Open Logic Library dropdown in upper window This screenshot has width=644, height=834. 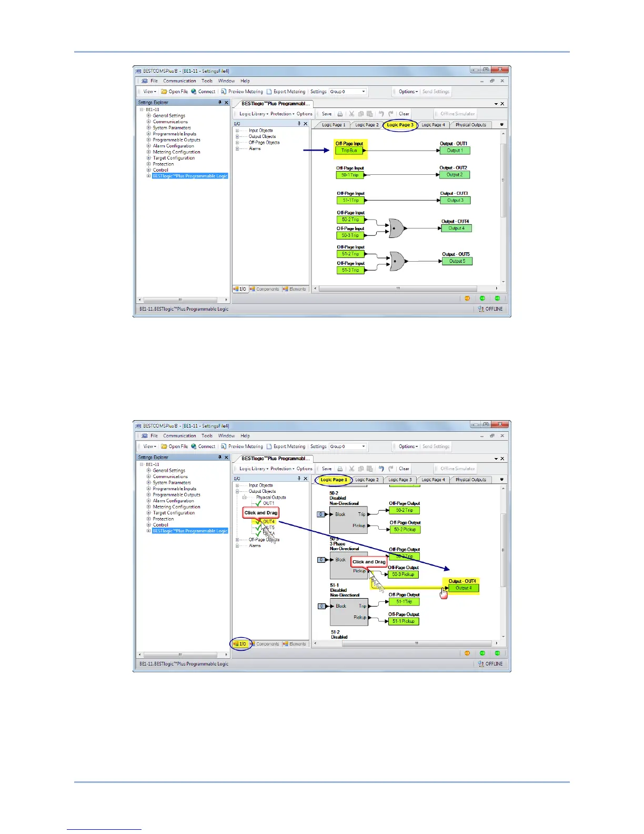click(254, 114)
